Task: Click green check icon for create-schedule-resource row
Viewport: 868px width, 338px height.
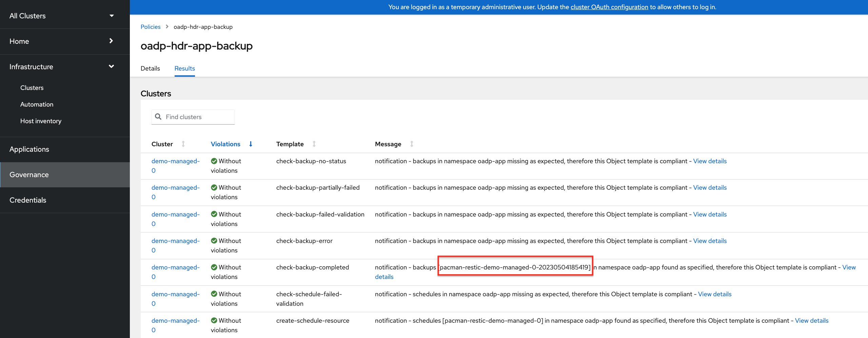Action: [x=214, y=321]
